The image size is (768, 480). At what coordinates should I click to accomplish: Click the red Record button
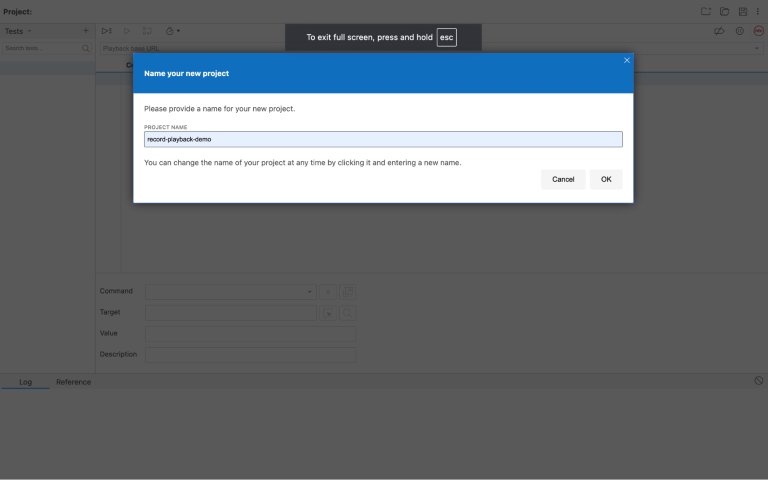click(x=758, y=31)
